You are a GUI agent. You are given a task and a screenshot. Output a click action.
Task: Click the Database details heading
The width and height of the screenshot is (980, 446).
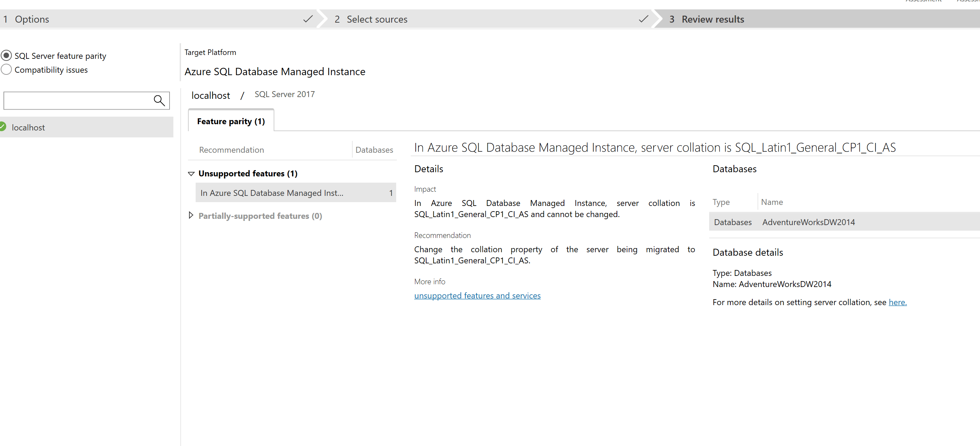pyautogui.click(x=747, y=252)
